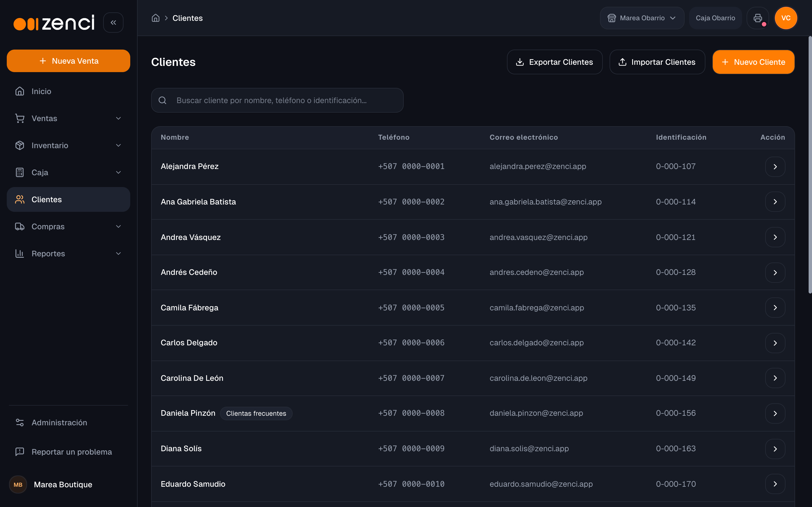Open the VC user avatar menu
This screenshot has width=812, height=507.
(786, 18)
